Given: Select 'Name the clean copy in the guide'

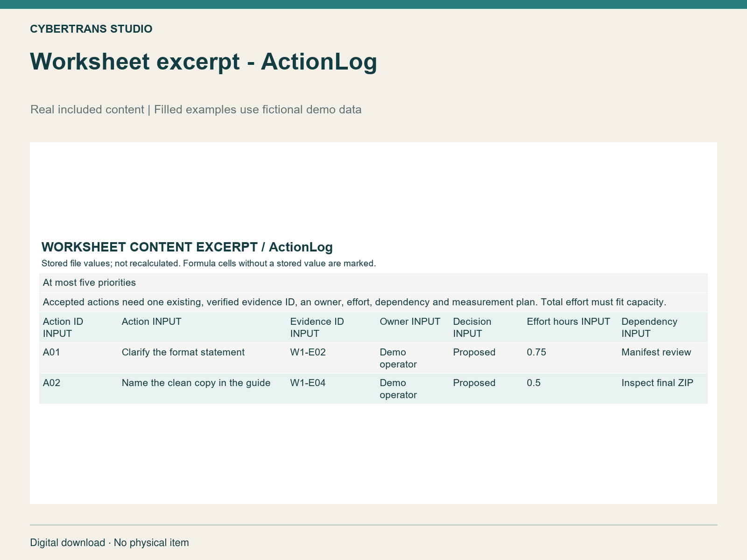Looking at the screenshot, I should click(202, 389).
